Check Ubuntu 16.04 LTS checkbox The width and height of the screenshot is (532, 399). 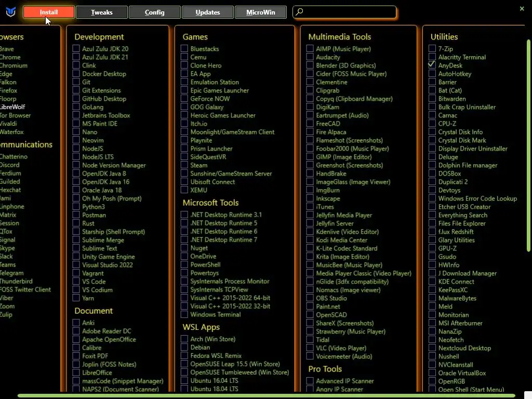coord(184,380)
